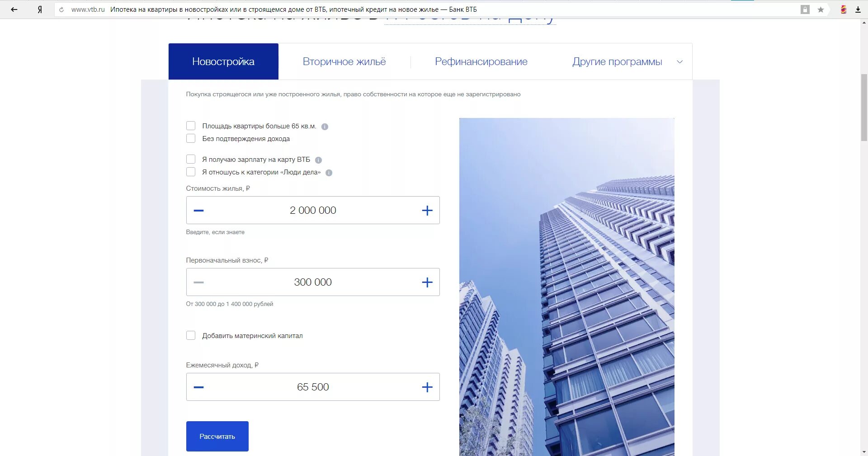The width and height of the screenshot is (868, 456).
Task: Check 'Добавить материнский капитал'
Action: point(191,335)
